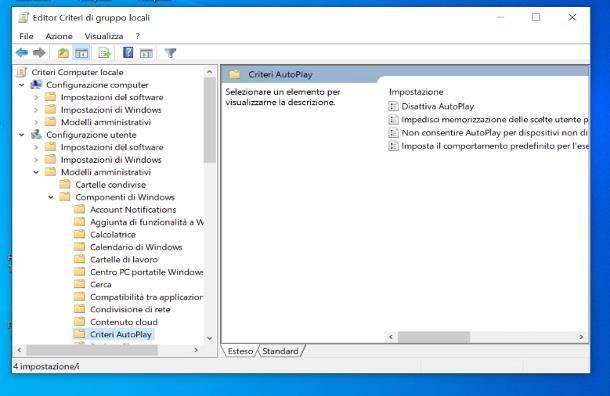Click the Account Notifications folder icon

tap(79, 209)
